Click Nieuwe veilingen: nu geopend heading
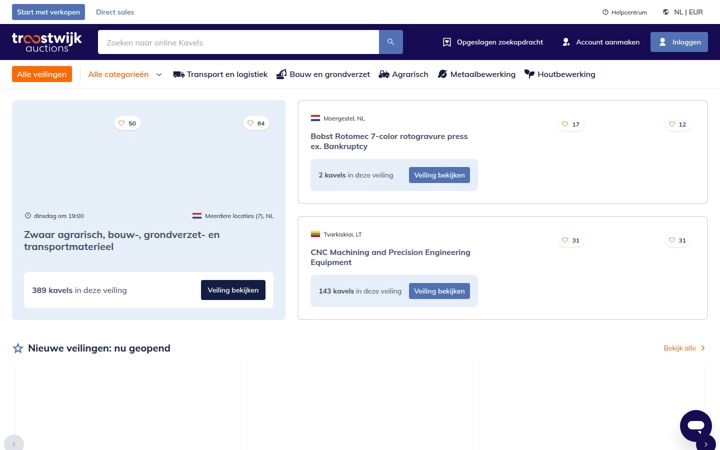Image resolution: width=720 pixels, height=450 pixels. point(99,348)
